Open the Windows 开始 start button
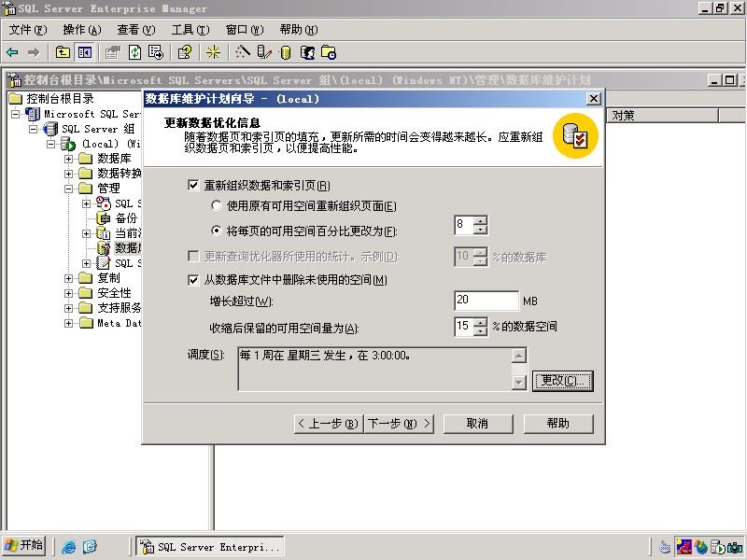The width and height of the screenshot is (747, 560). point(24,545)
